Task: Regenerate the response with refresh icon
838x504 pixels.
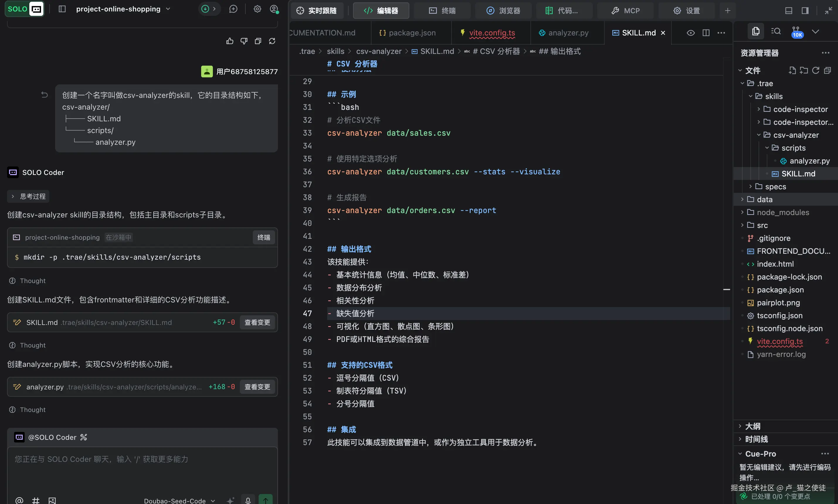Action: 272,41
